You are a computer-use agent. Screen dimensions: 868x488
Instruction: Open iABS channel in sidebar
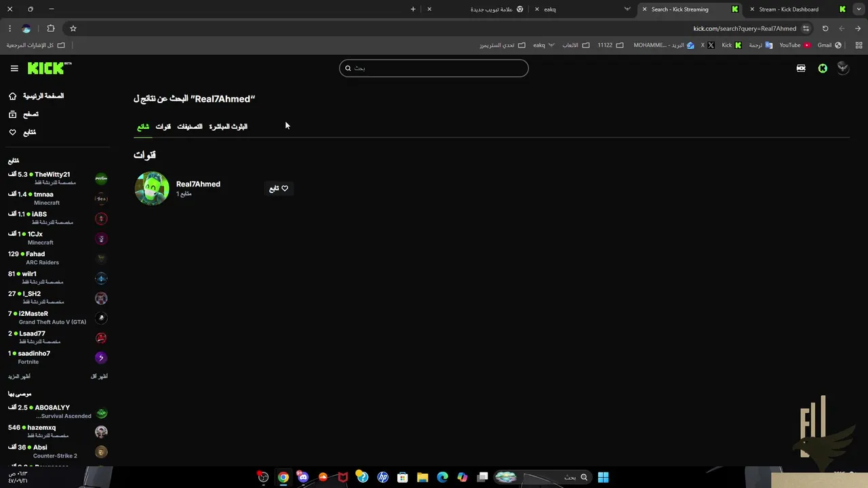pos(58,218)
